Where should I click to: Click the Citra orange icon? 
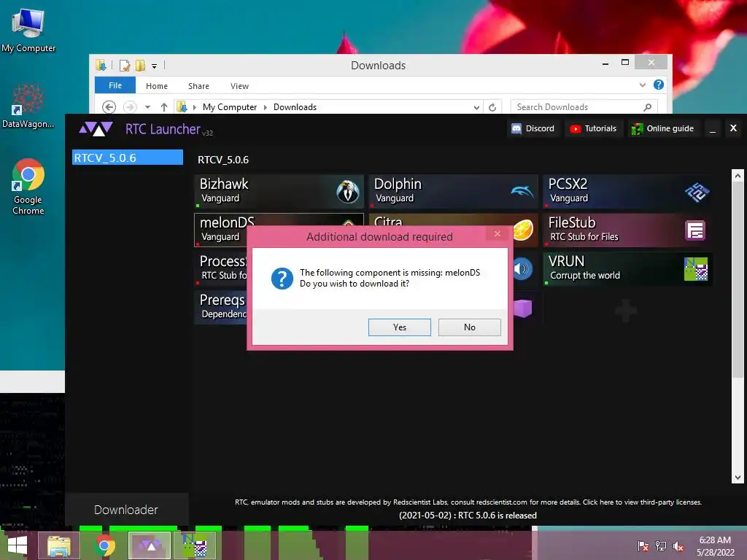point(522,230)
